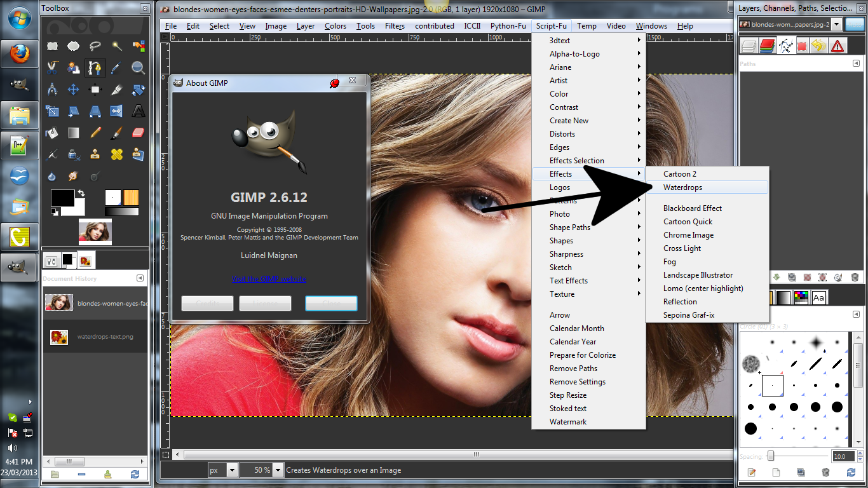
Task: Click the active gradient swatch in toolbox
Action: pos(121,212)
